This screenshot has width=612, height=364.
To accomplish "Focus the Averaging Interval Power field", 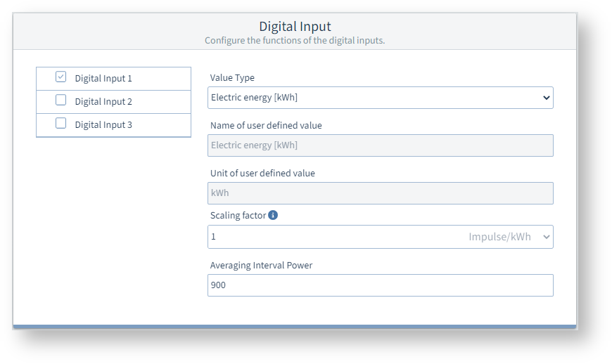I will coord(380,285).
